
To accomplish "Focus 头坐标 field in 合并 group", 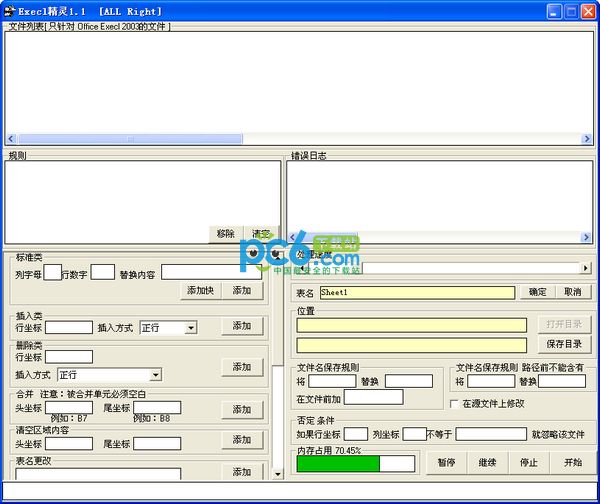I will coord(69,408).
